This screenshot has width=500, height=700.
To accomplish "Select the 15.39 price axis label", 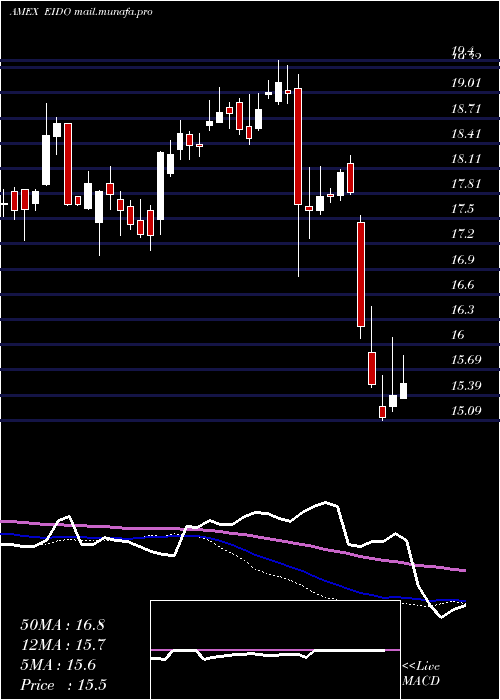I will (x=466, y=385).
